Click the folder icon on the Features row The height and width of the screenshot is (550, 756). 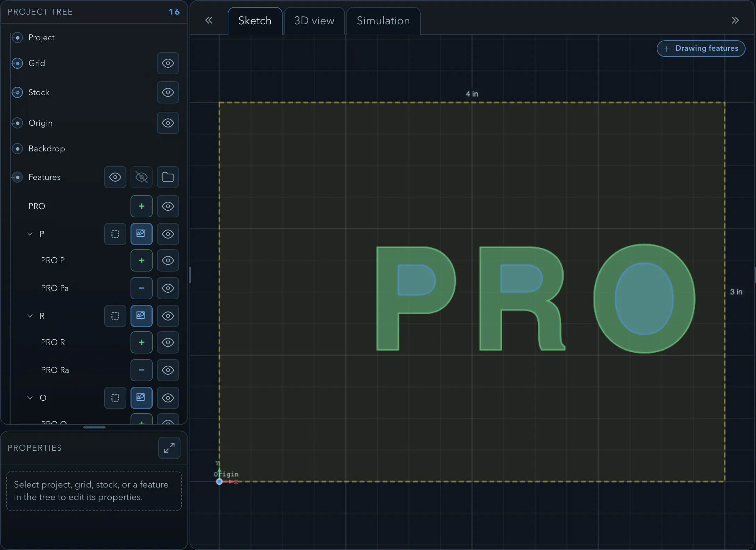[x=168, y=177]
